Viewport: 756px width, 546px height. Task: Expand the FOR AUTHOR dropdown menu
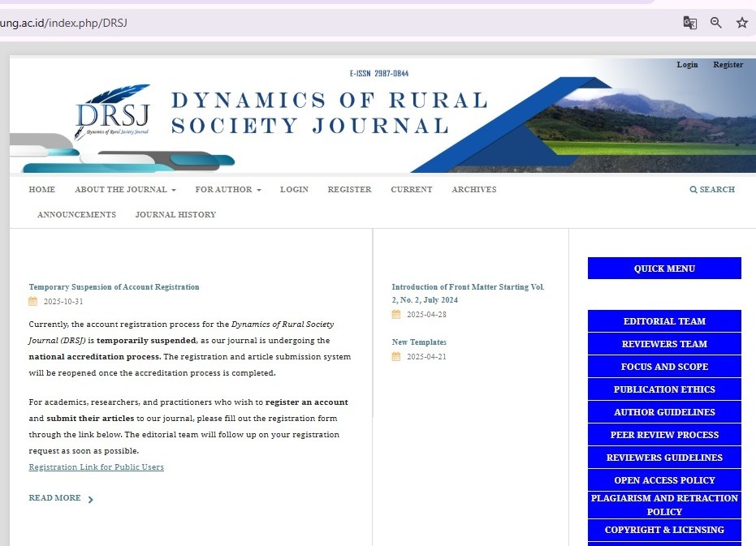coord(228,189)
